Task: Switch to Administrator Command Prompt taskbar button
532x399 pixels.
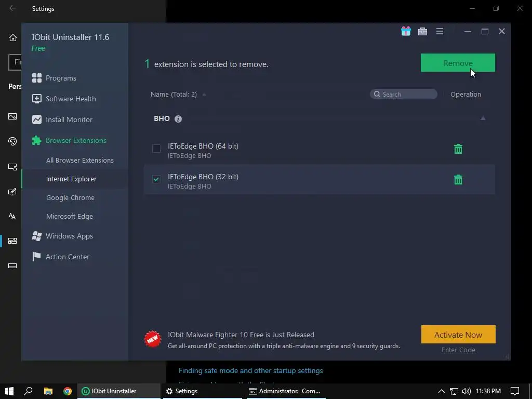Action: coord(286,391)
